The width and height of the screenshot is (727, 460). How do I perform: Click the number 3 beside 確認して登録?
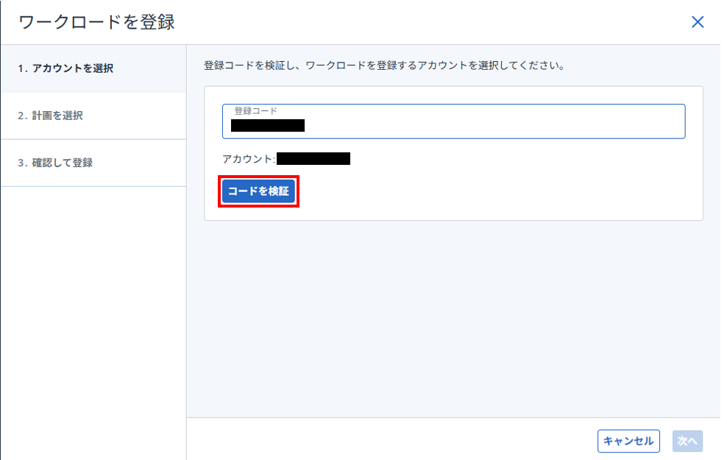coord(21,163)
